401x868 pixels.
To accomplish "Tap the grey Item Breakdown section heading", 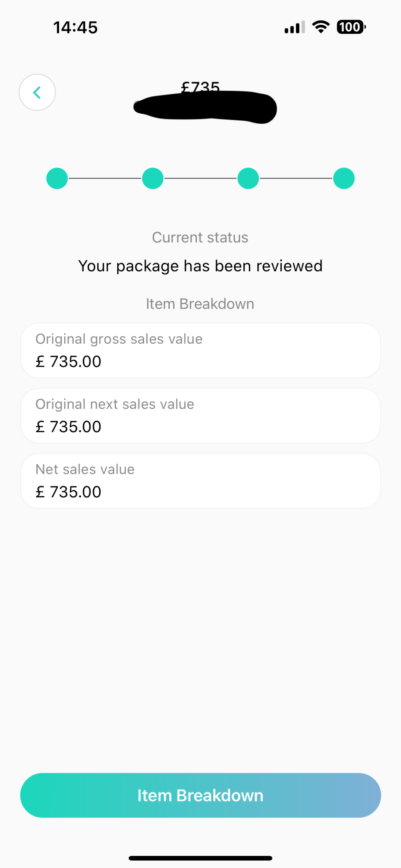I will click(200, 304).
